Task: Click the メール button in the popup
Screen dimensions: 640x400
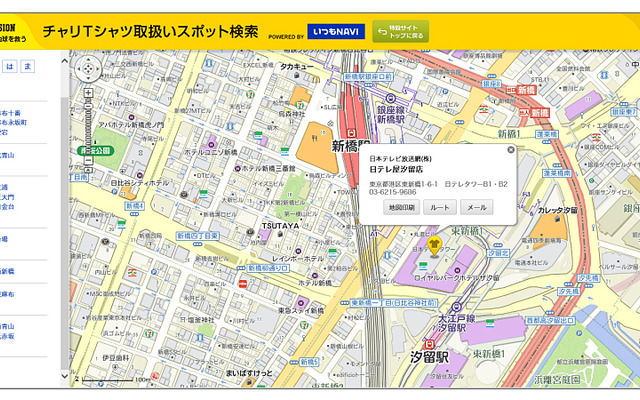Action: tap(477, 207)
